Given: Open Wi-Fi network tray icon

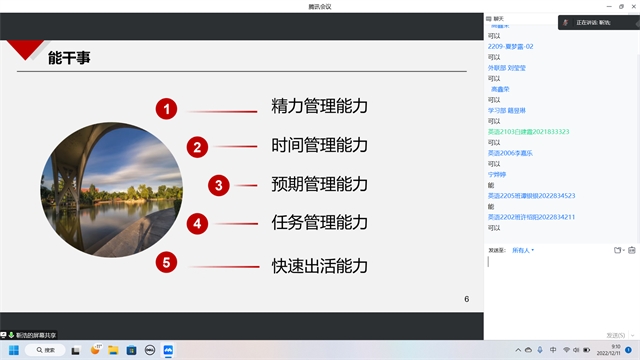Looking at the screenshot, I should pyautogui.click(x=566, y=350).
